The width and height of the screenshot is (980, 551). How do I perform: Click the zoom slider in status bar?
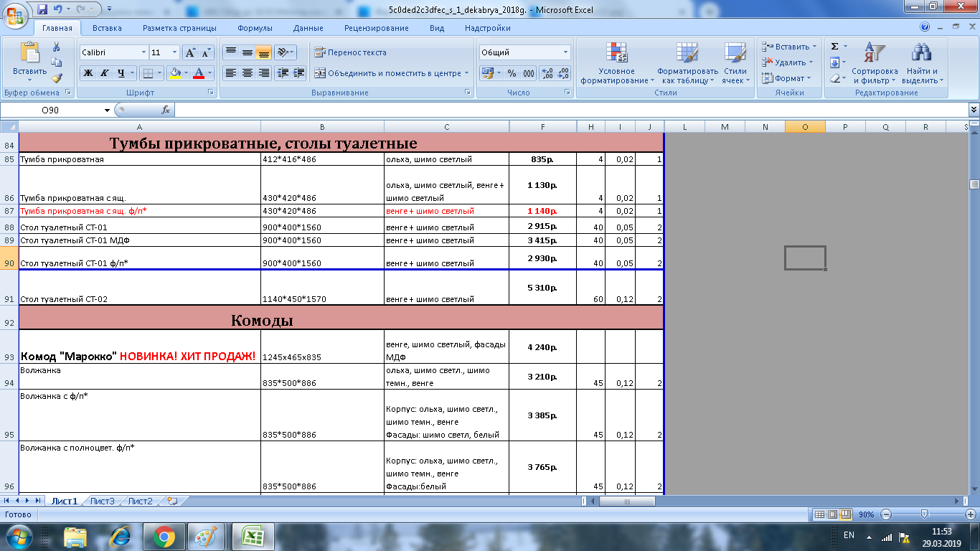[925, 514]
